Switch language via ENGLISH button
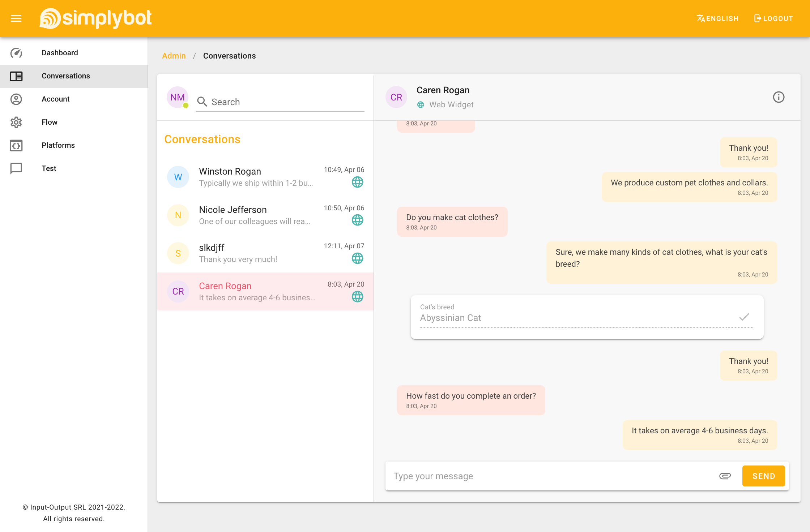The image size is (810, 532). [717, 18]
